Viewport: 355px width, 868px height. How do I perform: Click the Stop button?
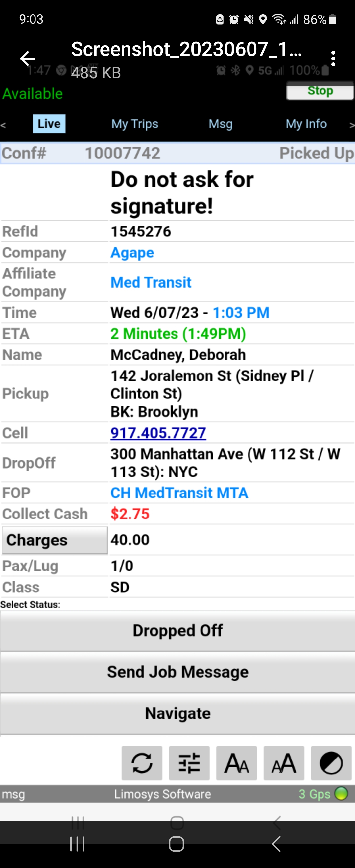(320, 91)
